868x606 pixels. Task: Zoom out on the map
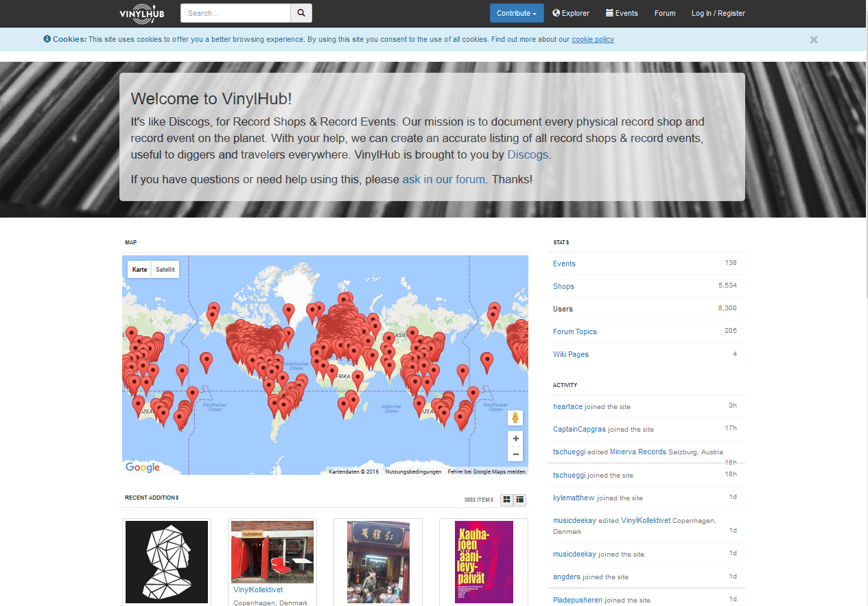point(515,454)
